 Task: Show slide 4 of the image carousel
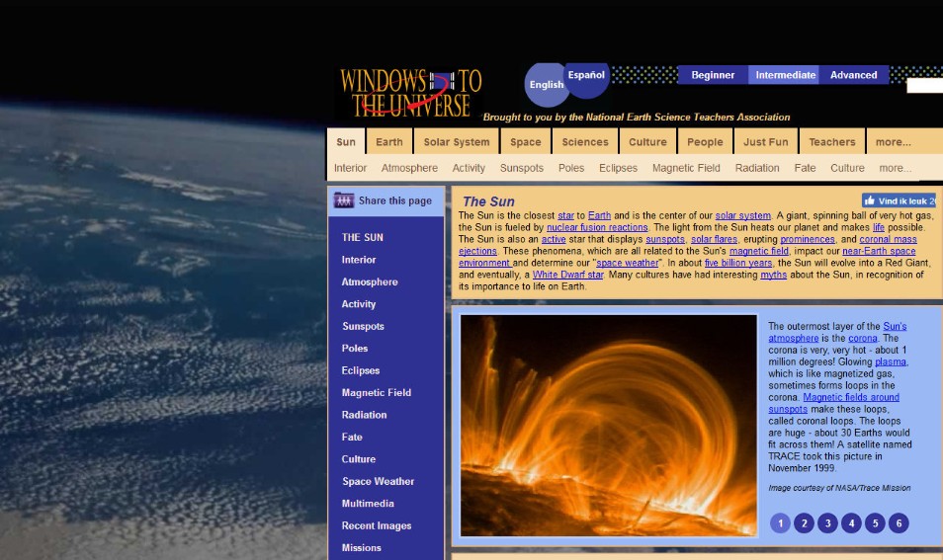click(851, 523)
